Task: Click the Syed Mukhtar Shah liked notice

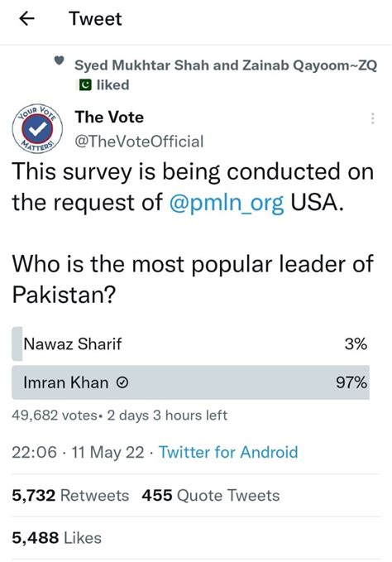Action: pyautogui.click(x=226, y=75)
